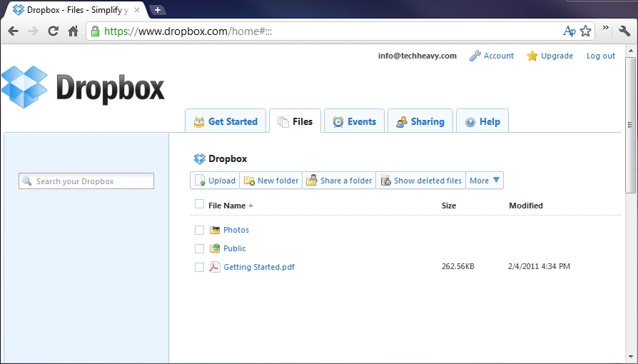Click the Upload button
Image resolution: width=638 pixels, height=364 pixels.
tap(215, 181)
